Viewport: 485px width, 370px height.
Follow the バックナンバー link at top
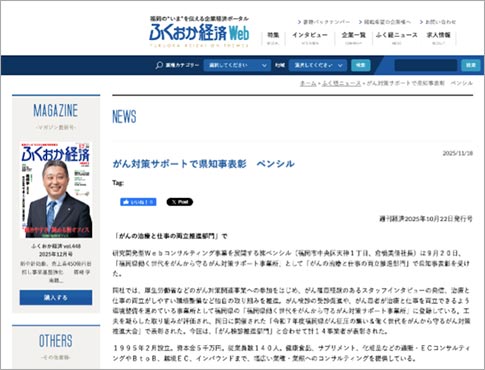[324, 22]
